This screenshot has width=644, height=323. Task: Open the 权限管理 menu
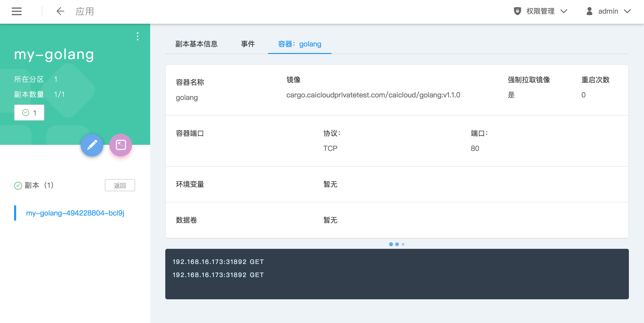540,11
